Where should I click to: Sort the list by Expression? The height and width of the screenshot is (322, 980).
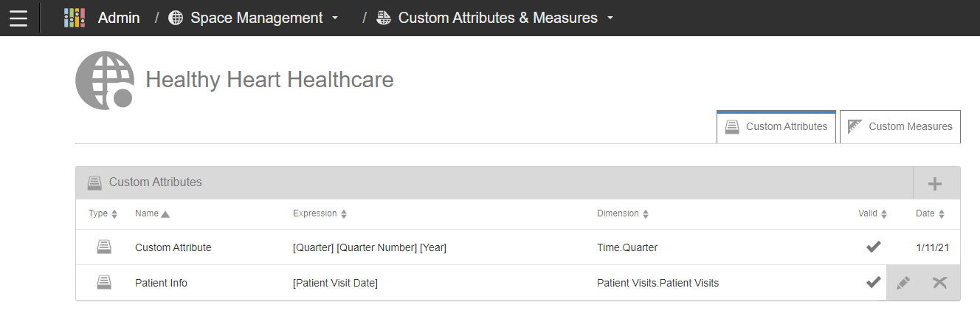click(x=320, y=213)
